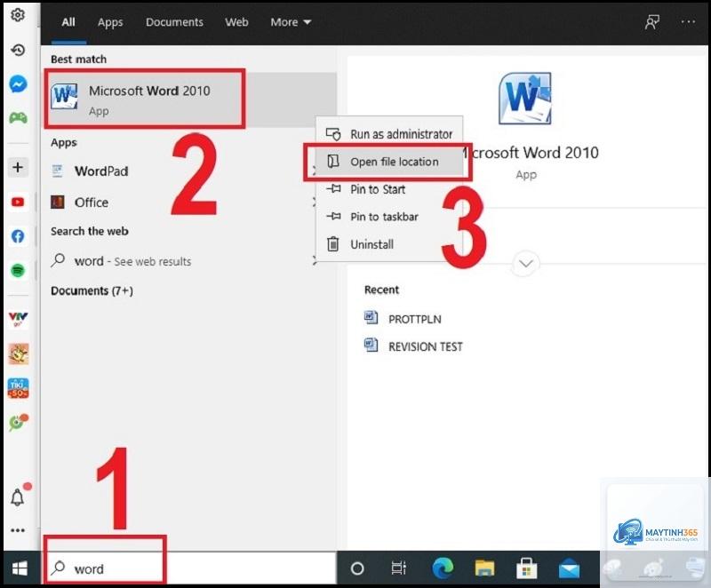Open recent file REVISION TEST

413,346
